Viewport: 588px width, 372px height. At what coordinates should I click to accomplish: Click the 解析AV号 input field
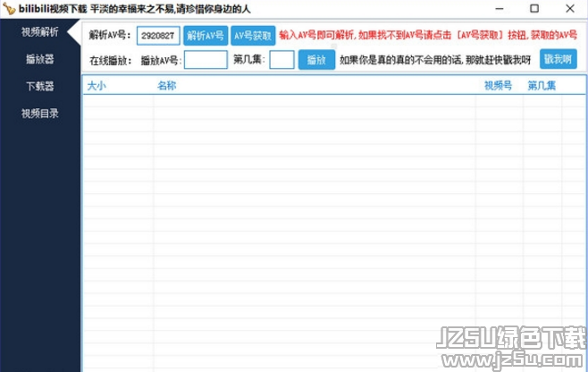click(x=158, y=36)
